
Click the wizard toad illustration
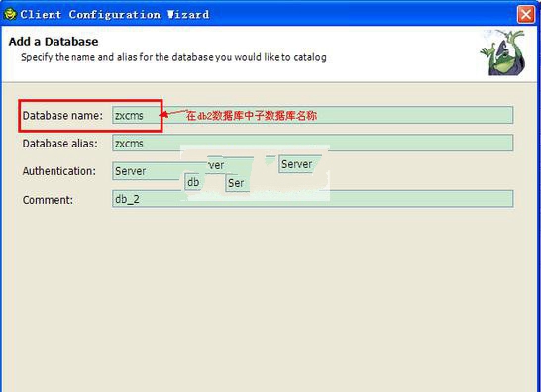[502, 52]
